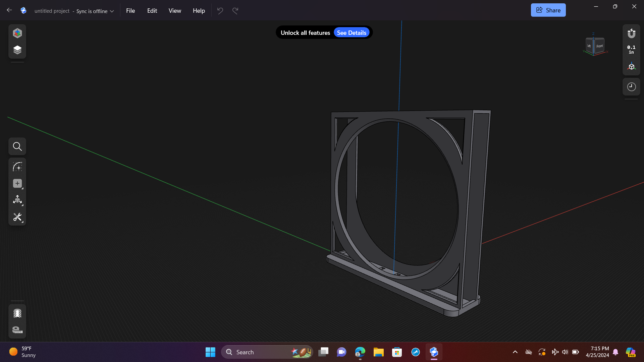The height and width of the screenshot is (362, 644).
Task: Open the Measure tape tool
Action: 17,330
